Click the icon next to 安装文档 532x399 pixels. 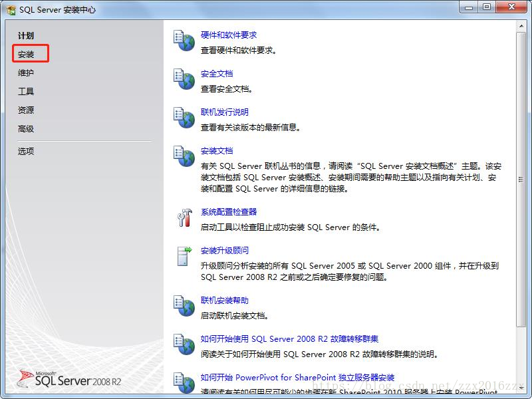pyautogui.click(x=184, y=156)
